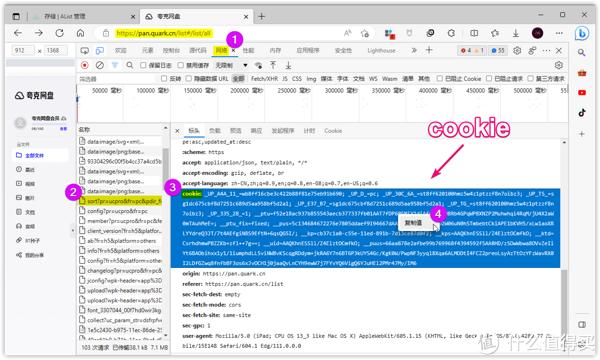Import HAR file upload arrow icon

tap(273, 65)
